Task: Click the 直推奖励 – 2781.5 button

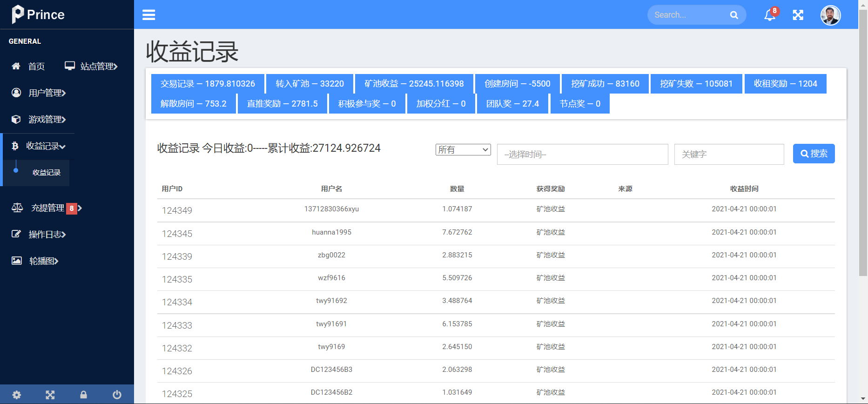Action: click(282, 104)
